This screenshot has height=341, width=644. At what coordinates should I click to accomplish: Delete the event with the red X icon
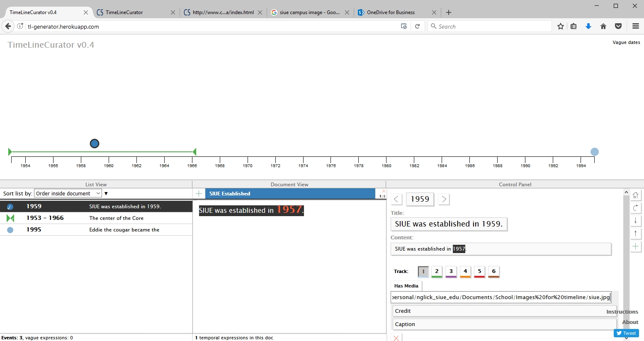[x=396, y=338]
